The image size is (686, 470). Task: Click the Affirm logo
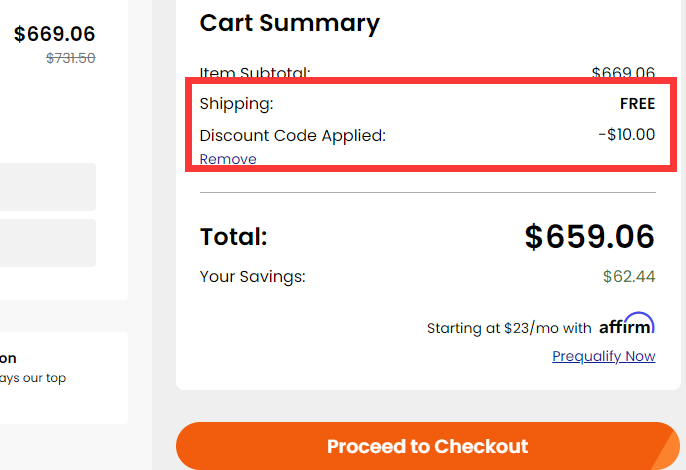coord(627,325)
